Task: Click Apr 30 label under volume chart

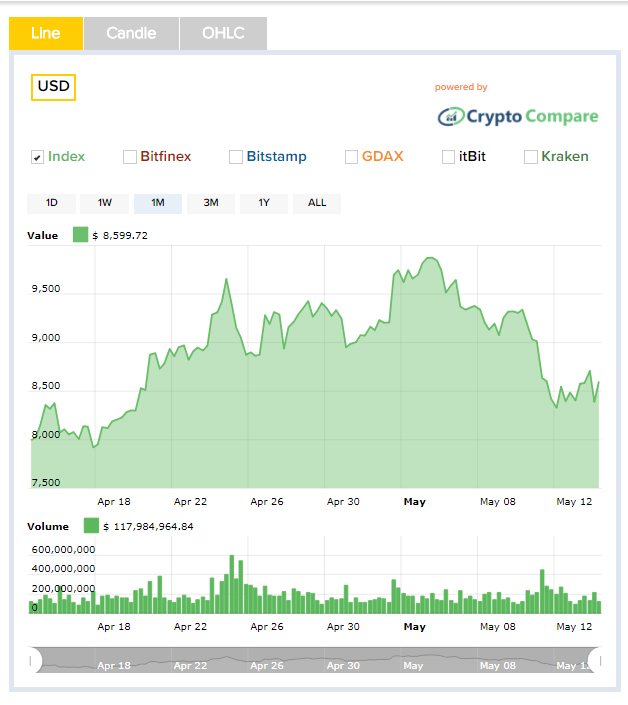Action: click(x=343, y=627)
